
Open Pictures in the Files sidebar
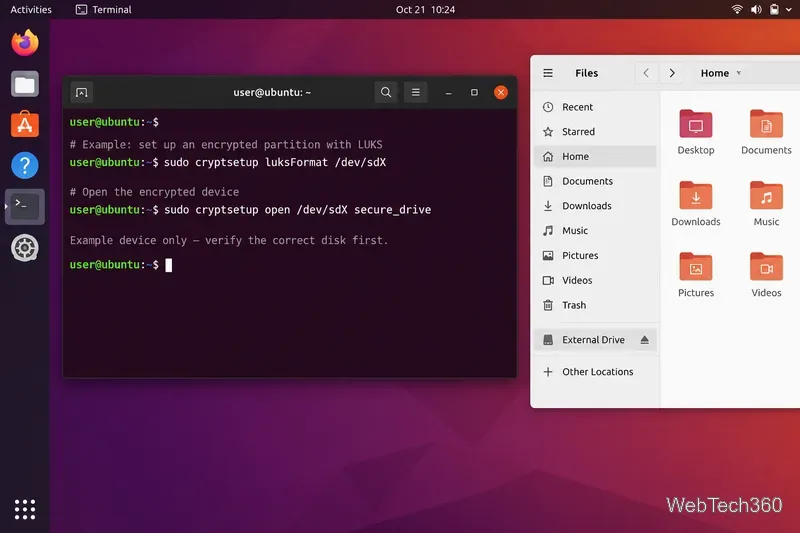pos(595,256)
